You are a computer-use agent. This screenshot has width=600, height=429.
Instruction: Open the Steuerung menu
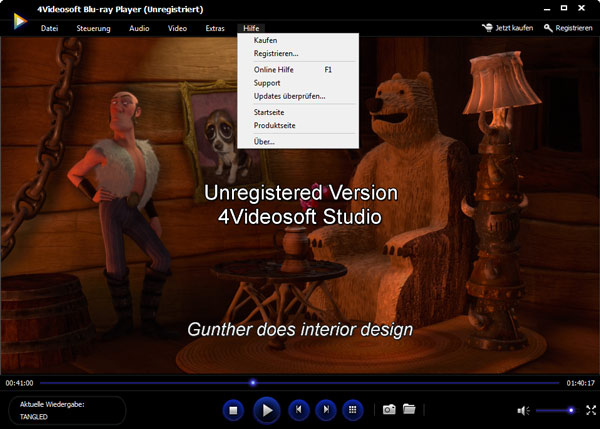click(94, 28)
